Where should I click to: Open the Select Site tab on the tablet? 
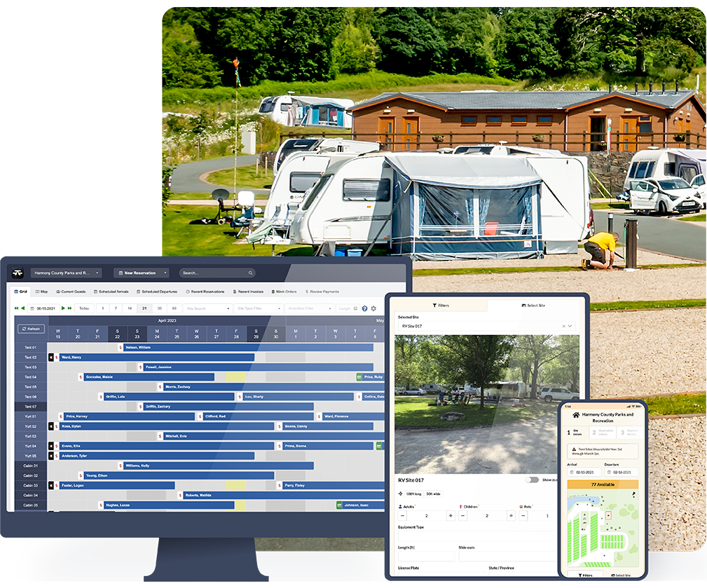pos(533,306)
